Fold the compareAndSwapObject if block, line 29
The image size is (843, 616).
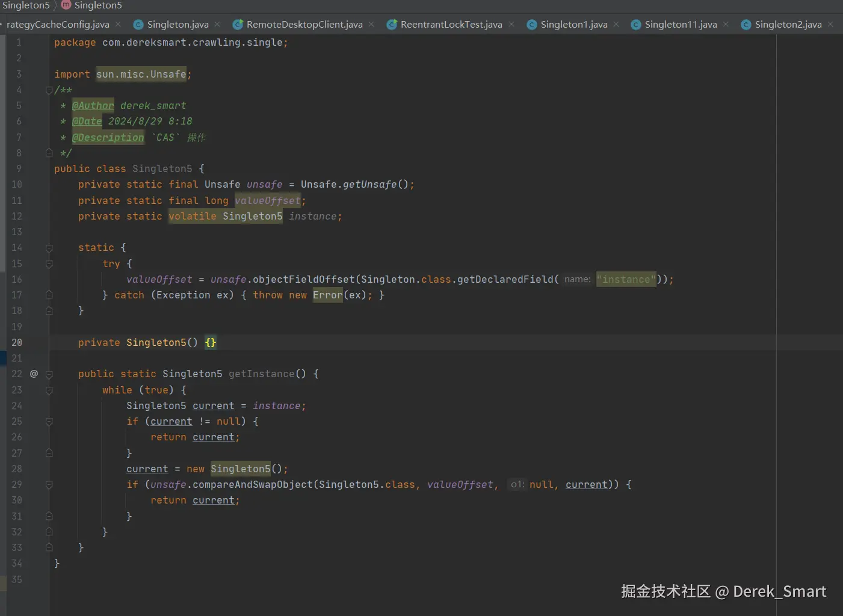(x=49, y=485)
